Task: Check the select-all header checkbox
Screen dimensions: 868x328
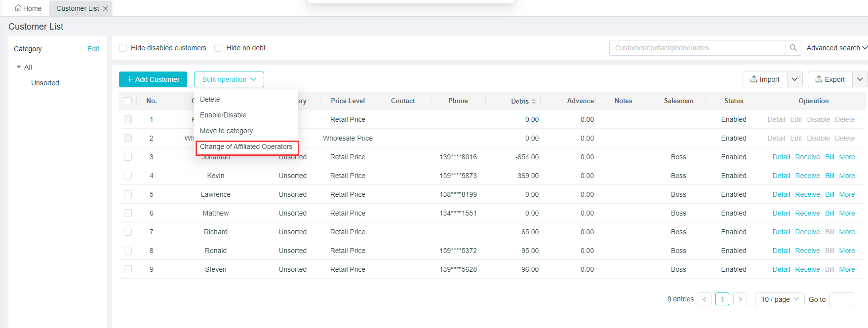Action: (x=128, y=101)
